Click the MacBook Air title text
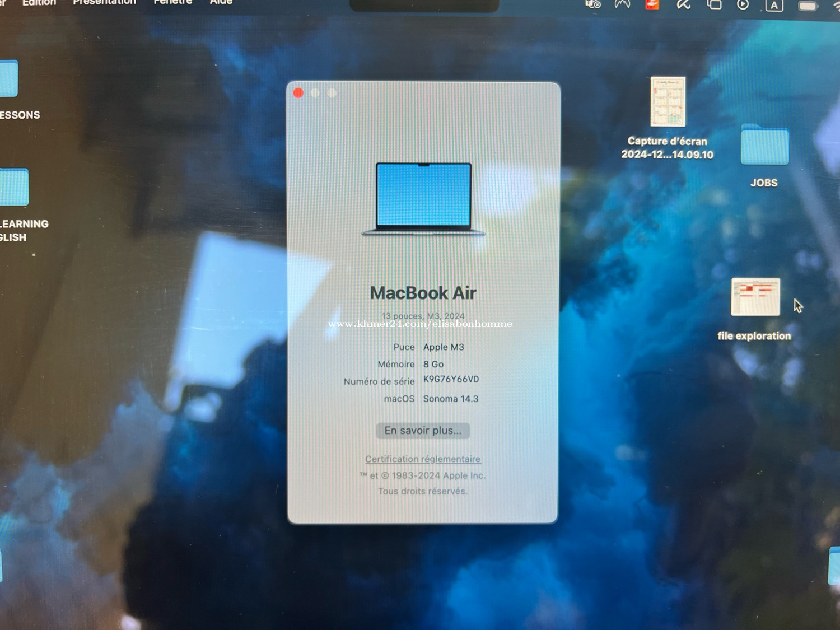Image resolution: width=840 pixels, height=630 pixels. click(x=423, y=293)
